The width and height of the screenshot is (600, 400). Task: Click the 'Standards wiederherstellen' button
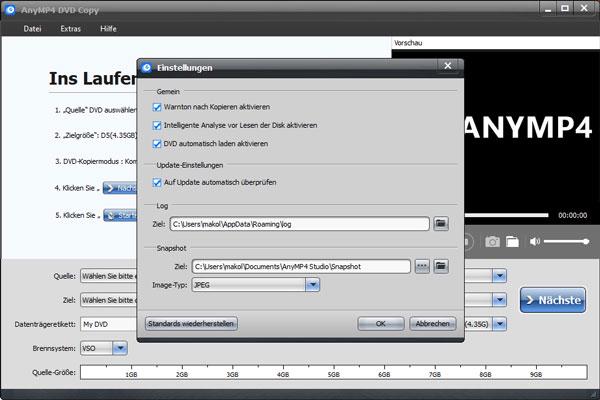click(x=191, y=324)
